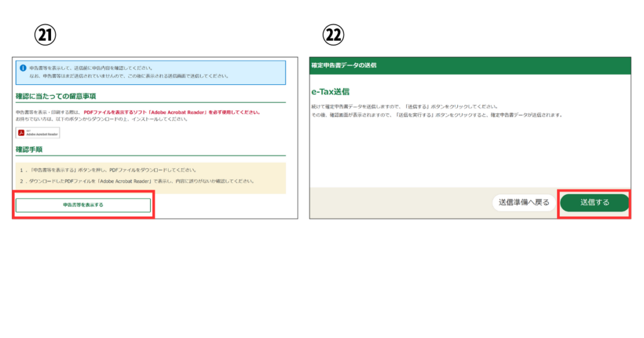Image resolution: width=644 pixels, height=338 pixels.
Task: Click the 申告書等を表示する button
Action: 83,205
